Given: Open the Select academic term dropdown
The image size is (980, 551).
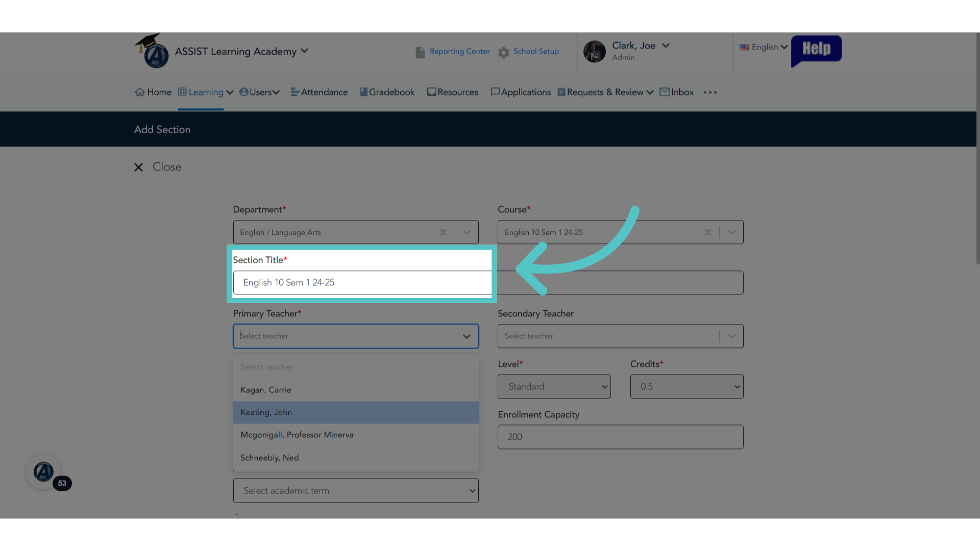Looking at the screenshot, I should click(356, 491).
